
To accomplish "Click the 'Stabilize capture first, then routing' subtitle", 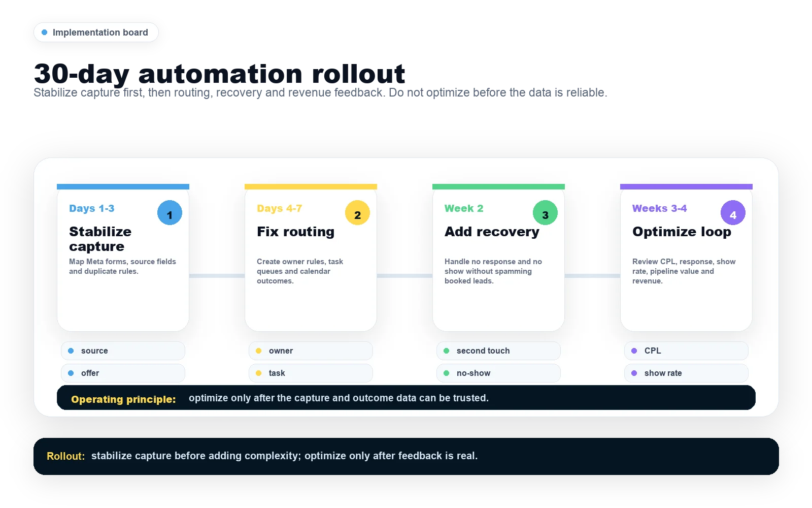I will coord(320,93).
